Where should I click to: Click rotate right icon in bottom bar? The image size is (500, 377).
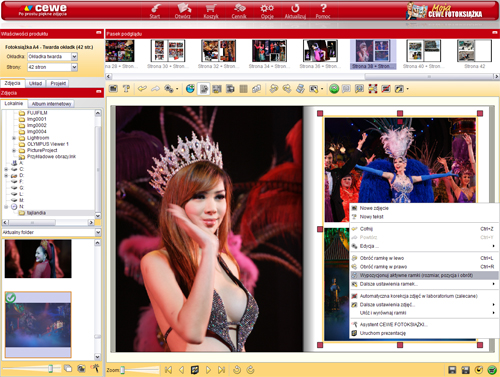pyautogui.click(x=251, y=370)
